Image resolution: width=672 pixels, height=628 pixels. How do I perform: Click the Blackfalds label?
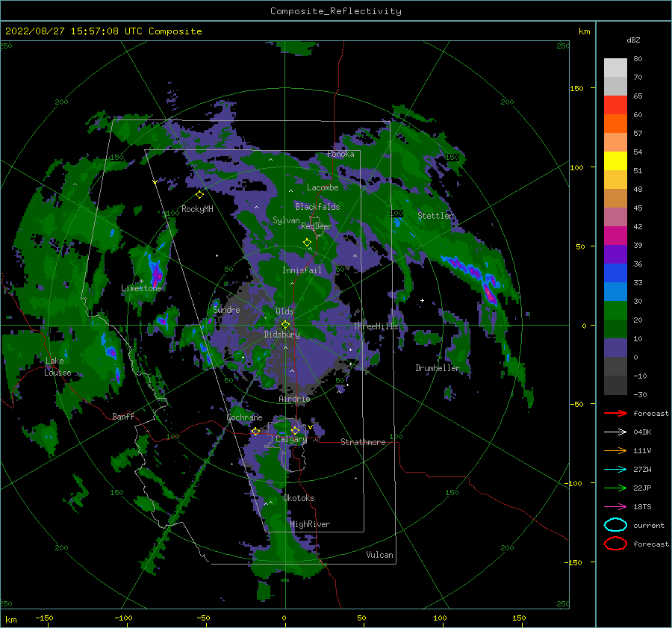point(317,207)
